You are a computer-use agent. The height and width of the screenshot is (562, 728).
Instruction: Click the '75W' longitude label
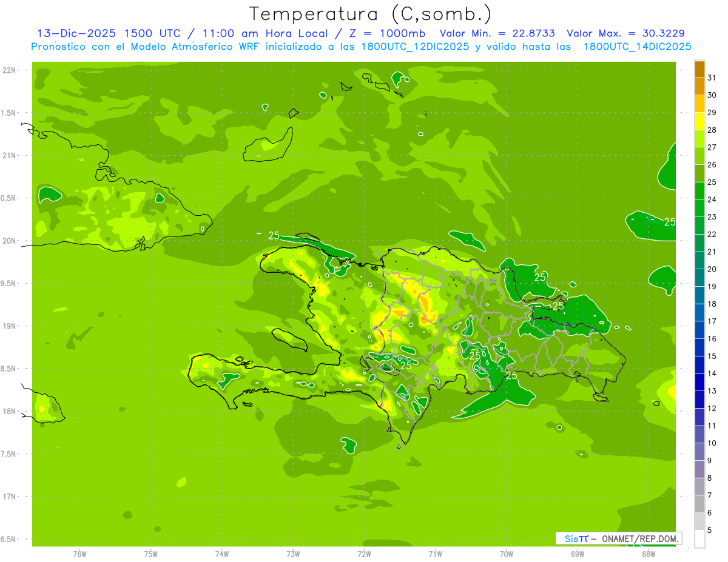pos(151,554)
